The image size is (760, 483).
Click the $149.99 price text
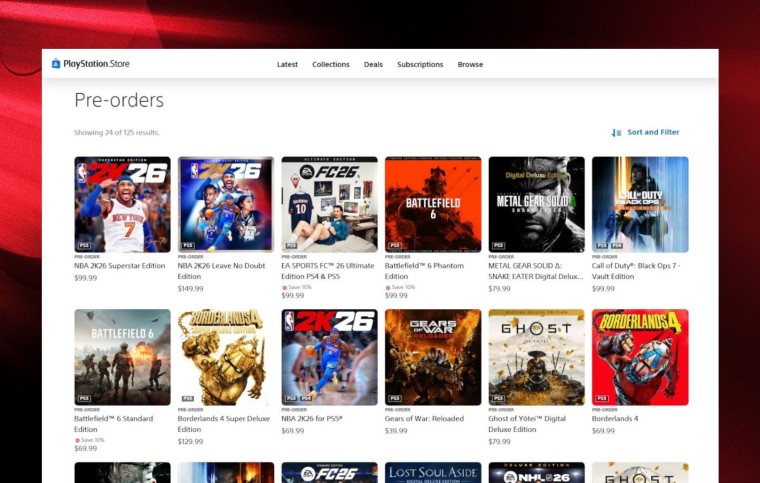(190, 289)
